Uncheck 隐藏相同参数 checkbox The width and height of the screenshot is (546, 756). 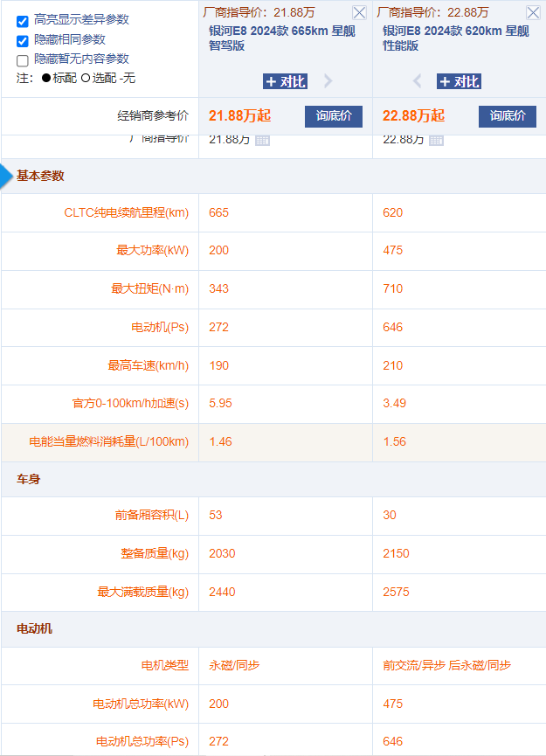pyautogui.click(x=22, y=41)
